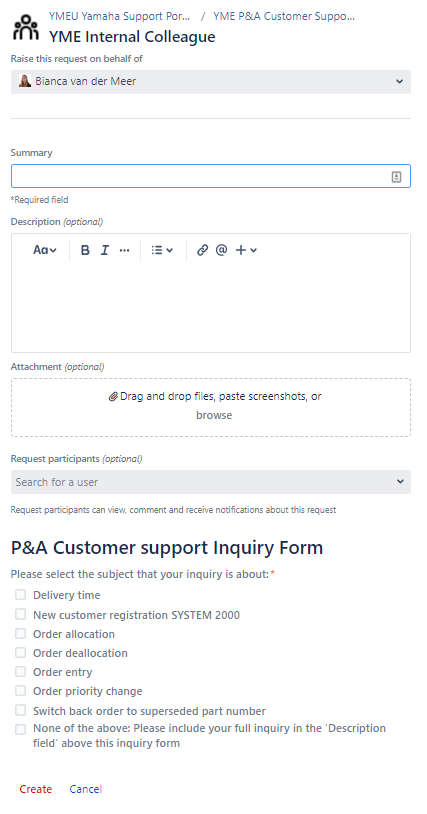427x814 pixels.
Task: Click the icon inside the Summary field
Action: pos(396,177)
